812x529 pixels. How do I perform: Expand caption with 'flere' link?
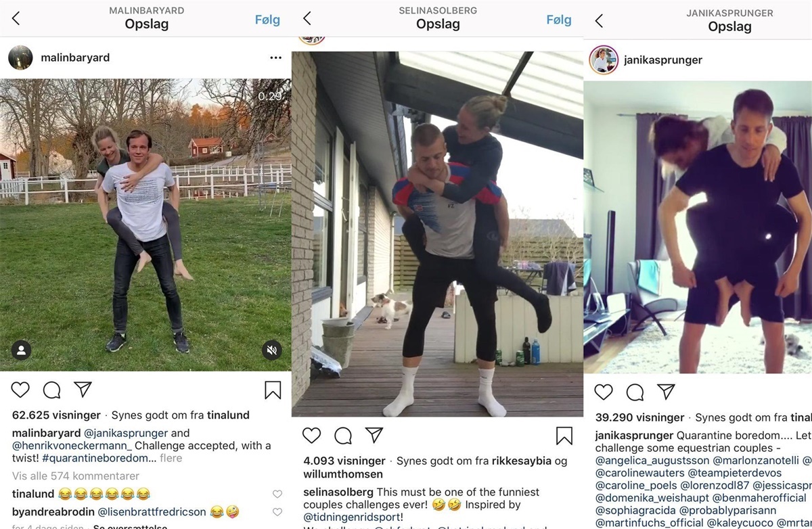[x=171, y=458]
